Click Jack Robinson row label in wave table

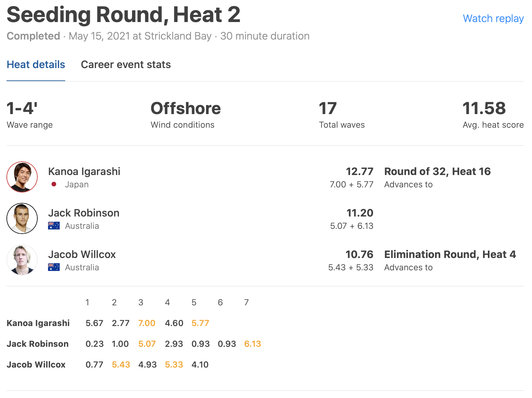coord(38,344)
